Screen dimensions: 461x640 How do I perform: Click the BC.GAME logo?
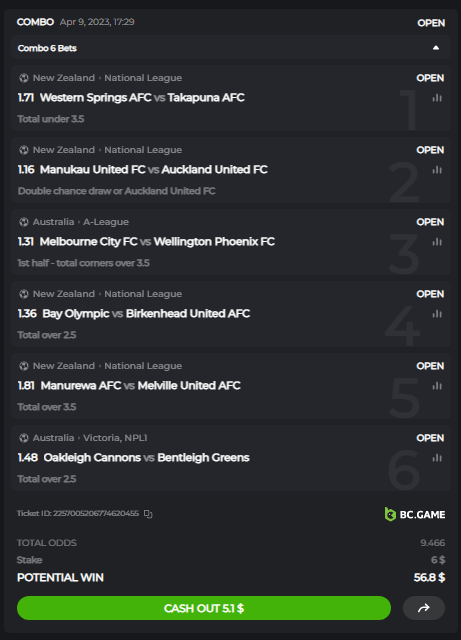pos(414,514)
